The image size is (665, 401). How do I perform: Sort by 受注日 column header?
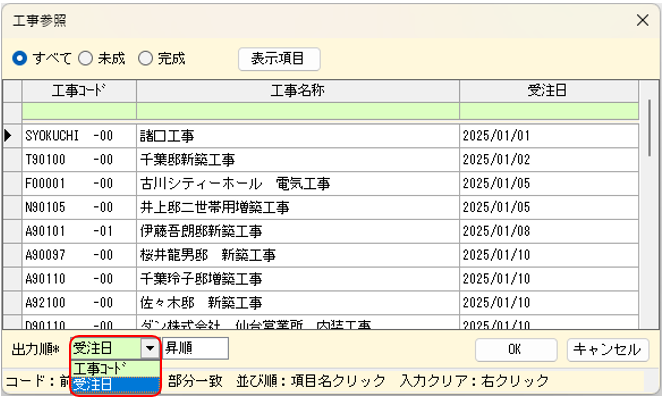[x=547, y=90]
